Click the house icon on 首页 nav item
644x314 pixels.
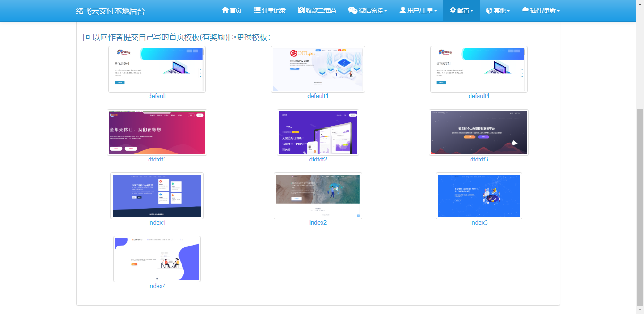pos(225,10)
